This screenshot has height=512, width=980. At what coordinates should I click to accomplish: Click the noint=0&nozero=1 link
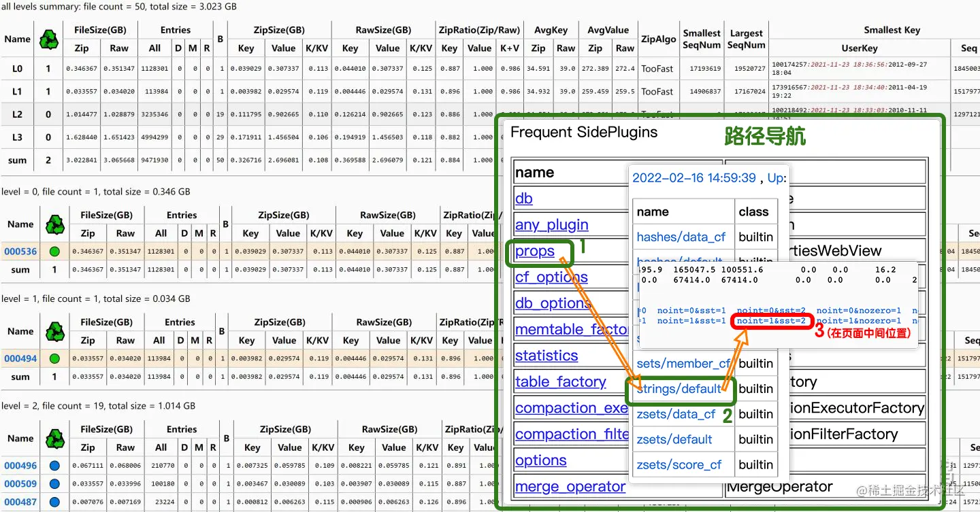point(859,311)
